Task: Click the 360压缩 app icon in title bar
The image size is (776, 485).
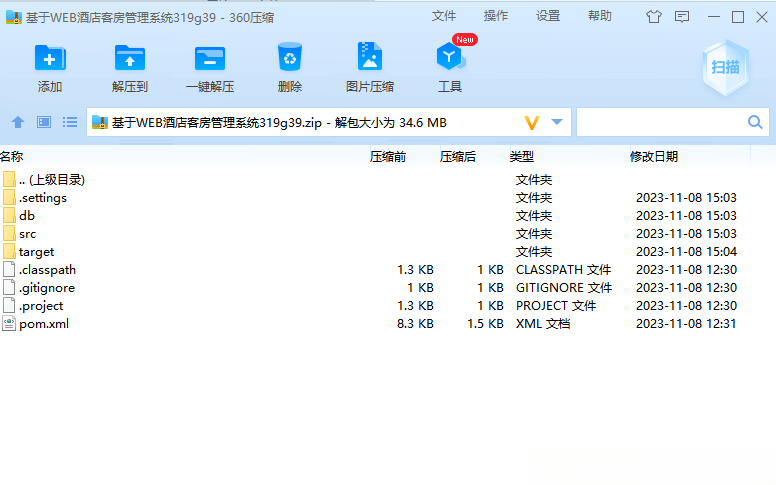Action: click(x=14, y=17)
